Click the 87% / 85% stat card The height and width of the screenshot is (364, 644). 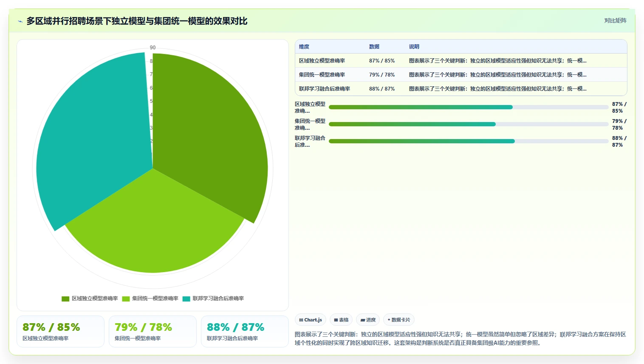pyautogui.click(x=60, y=332)
